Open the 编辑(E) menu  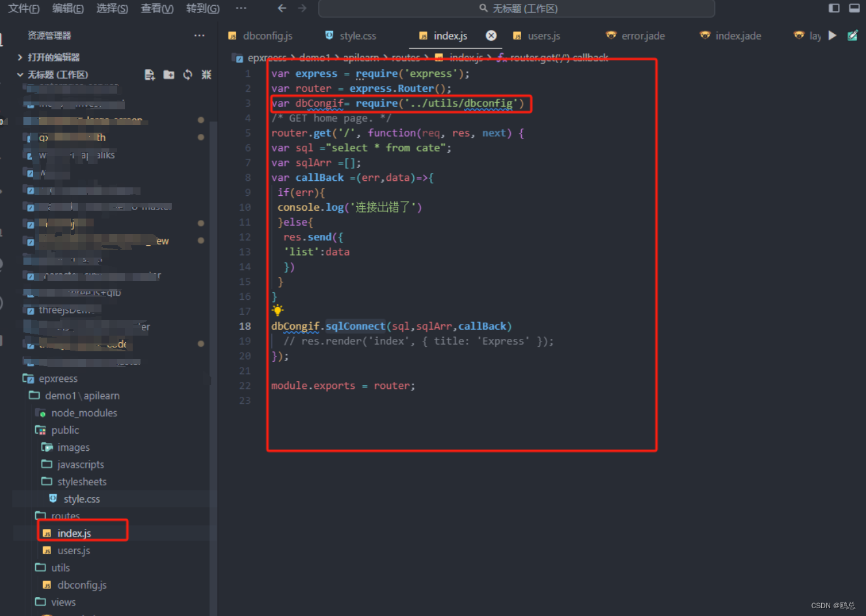(x=68, y=8)
